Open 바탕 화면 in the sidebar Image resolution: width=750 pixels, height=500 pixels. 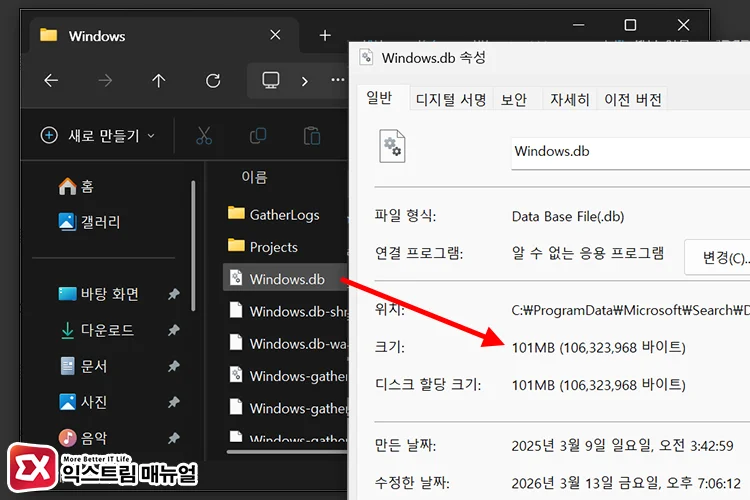98,293
